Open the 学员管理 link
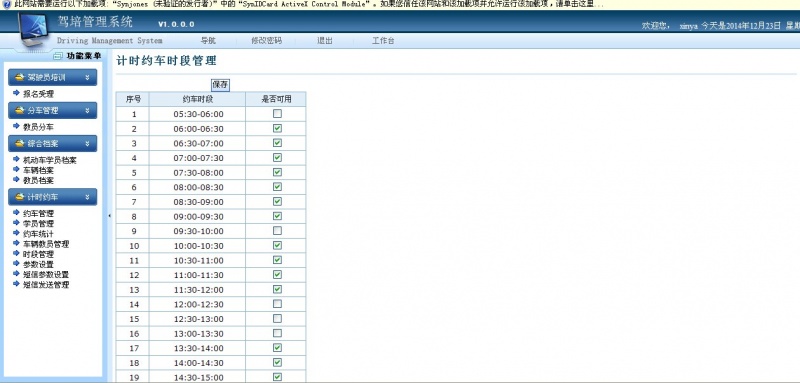Screen dimensions: 800x383 (38, 224)
